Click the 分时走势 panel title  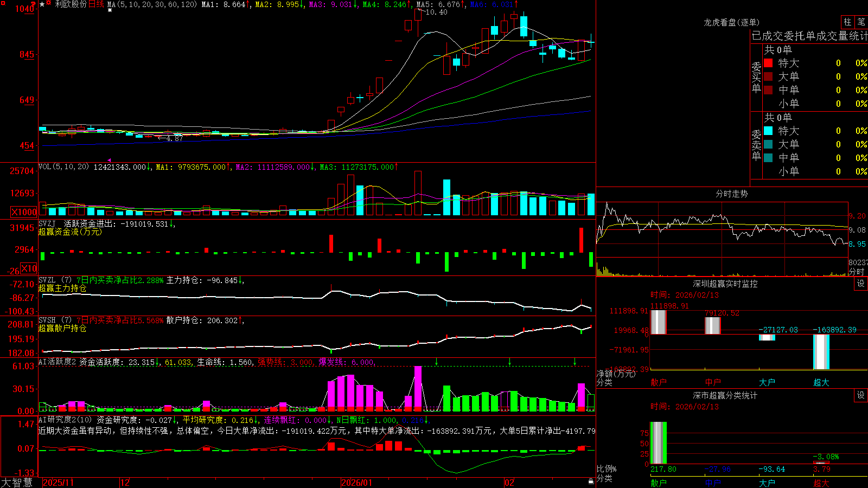tap(732, 194)
